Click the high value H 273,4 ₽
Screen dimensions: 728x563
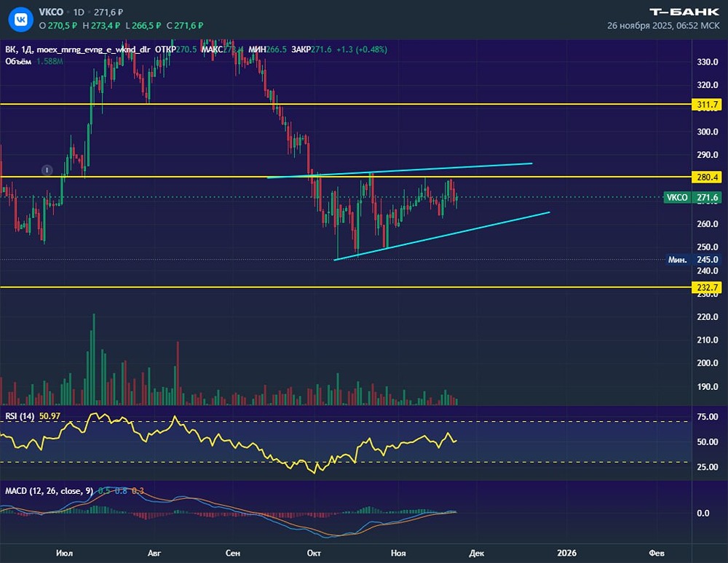[x=101, y=26]
